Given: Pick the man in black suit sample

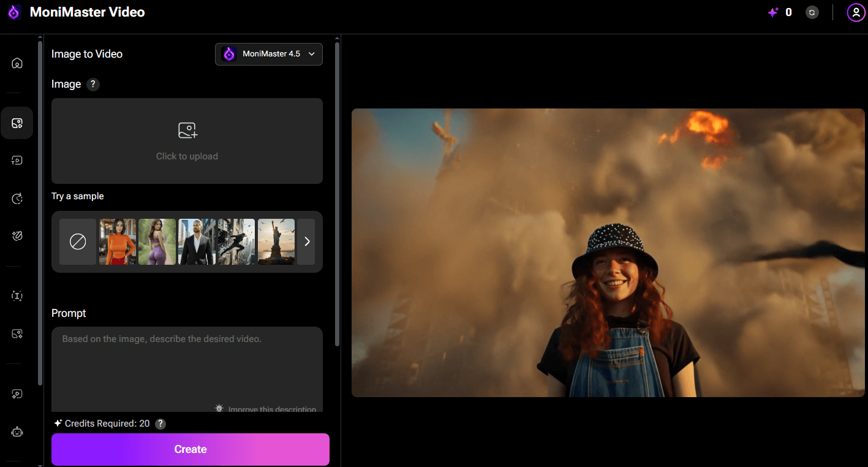Looking at the screenshot, I should tap(197, 242).
